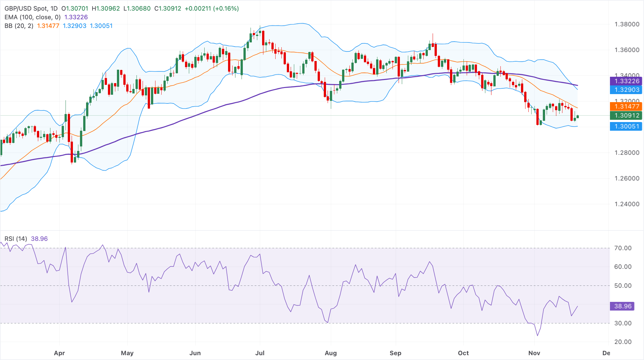Select the Jul label on the time axis
This screenshot has height=360, width=644.
(260, 353)
